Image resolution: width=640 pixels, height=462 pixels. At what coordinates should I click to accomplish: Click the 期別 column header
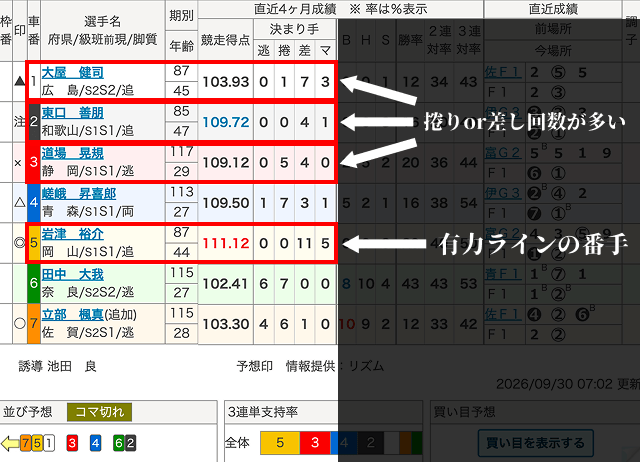[x=181, y=16]
